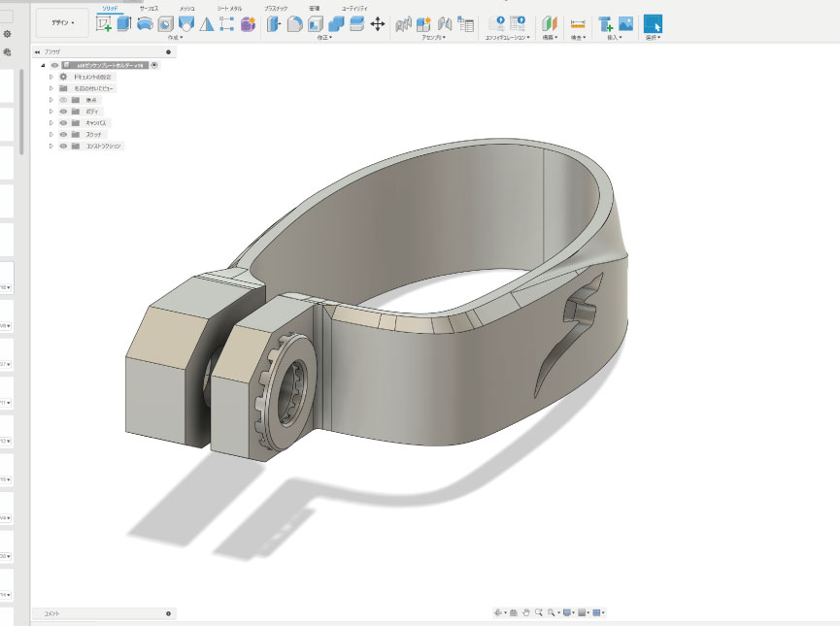Expand the キャンバス folder in browser
The image size is (840, 626).
click(50, 123)
